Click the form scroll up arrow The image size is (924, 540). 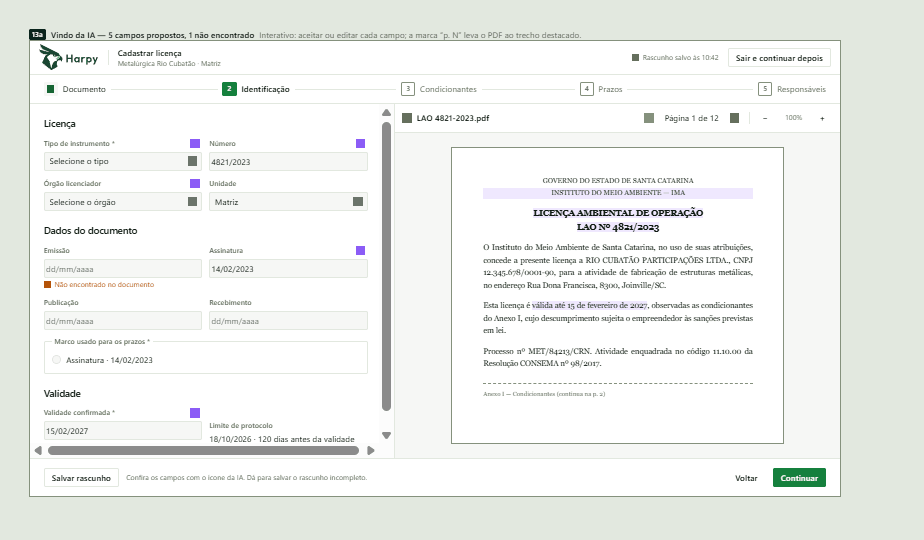click(387, 113)
